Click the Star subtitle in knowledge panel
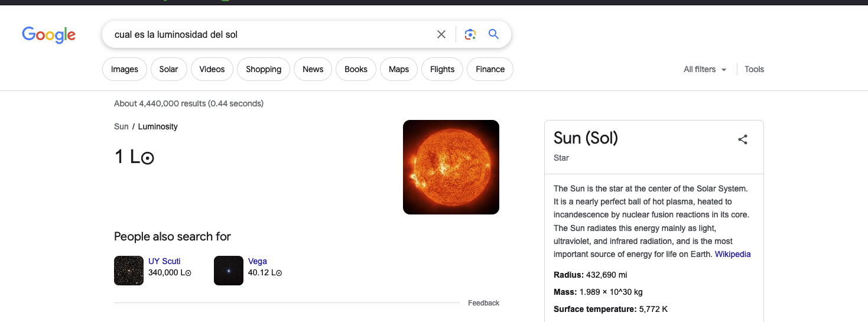The height and width of the screenshot is (322, 868). point(561,158)
